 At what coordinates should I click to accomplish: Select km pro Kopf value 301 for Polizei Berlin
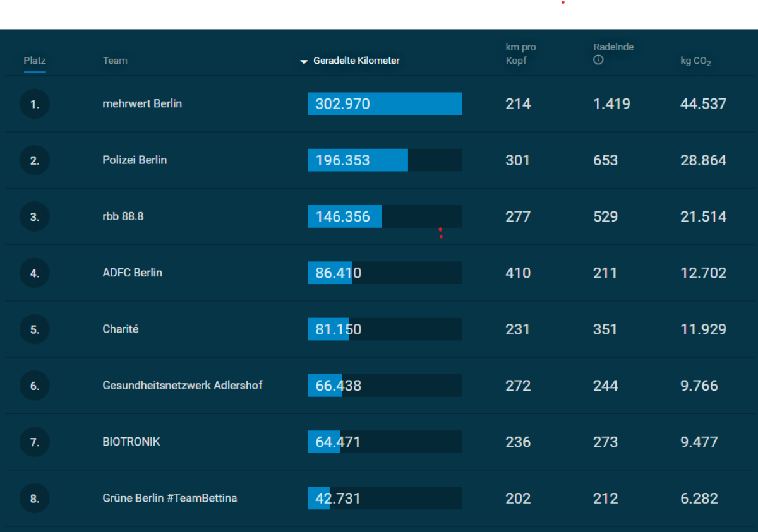518,160
